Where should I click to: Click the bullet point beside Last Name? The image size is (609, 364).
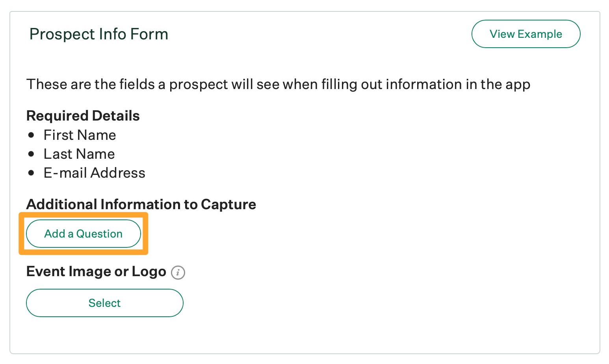32,154
